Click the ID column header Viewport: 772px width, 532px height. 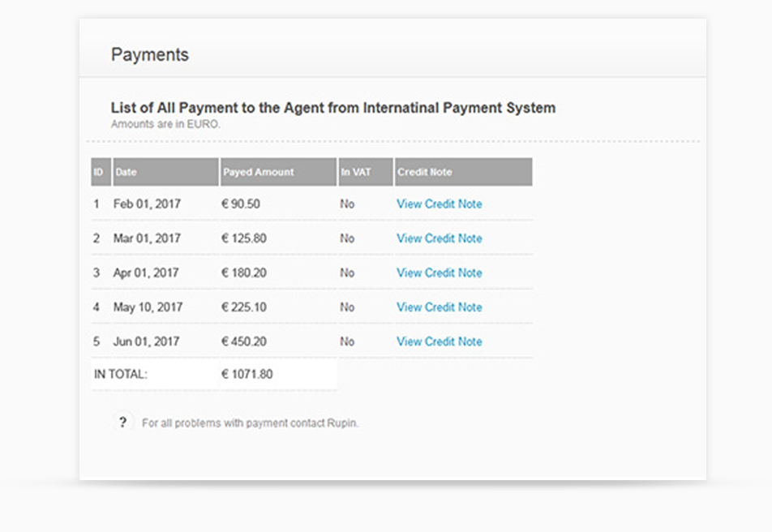(x=101, y=172)
